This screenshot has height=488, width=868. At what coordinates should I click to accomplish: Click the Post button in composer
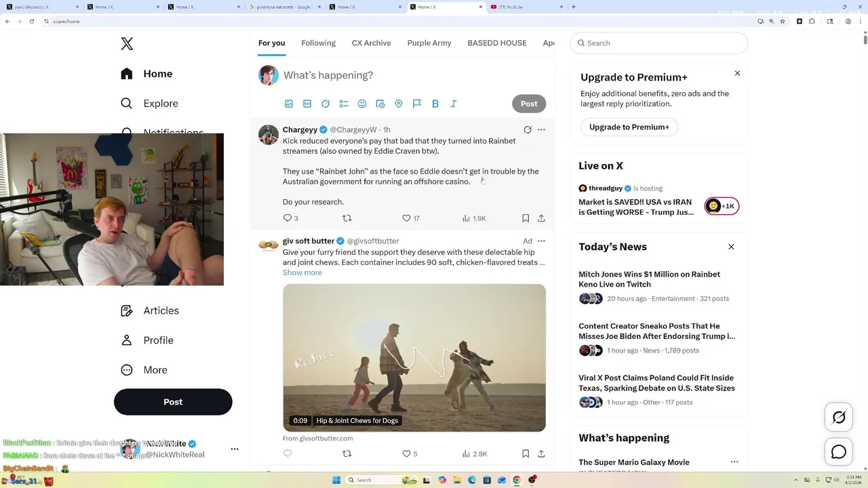pyautogui.click(x=529, y=104)
